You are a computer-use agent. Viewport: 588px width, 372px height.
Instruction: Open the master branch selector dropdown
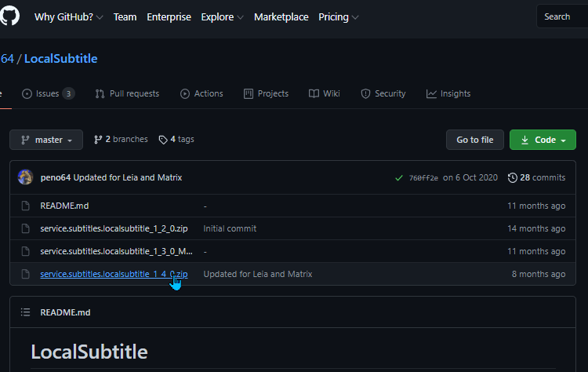pyautogui.click(x=46, y=140)
